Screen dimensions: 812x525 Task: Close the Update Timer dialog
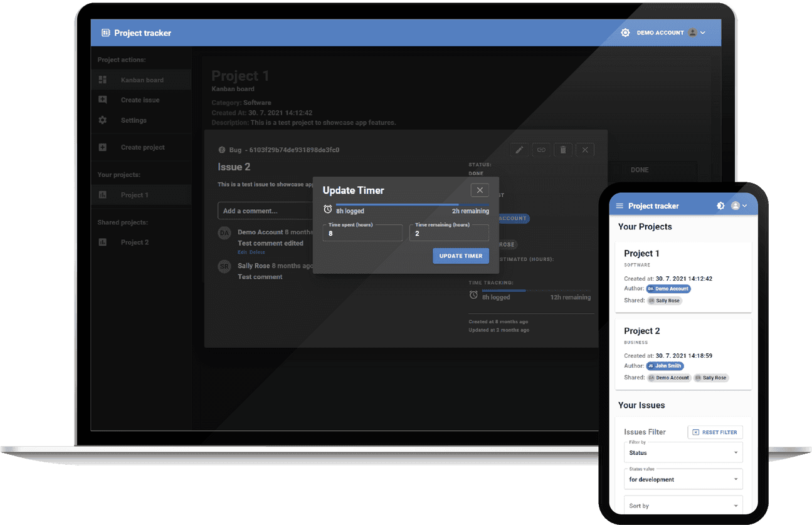[x=480, y=190]
